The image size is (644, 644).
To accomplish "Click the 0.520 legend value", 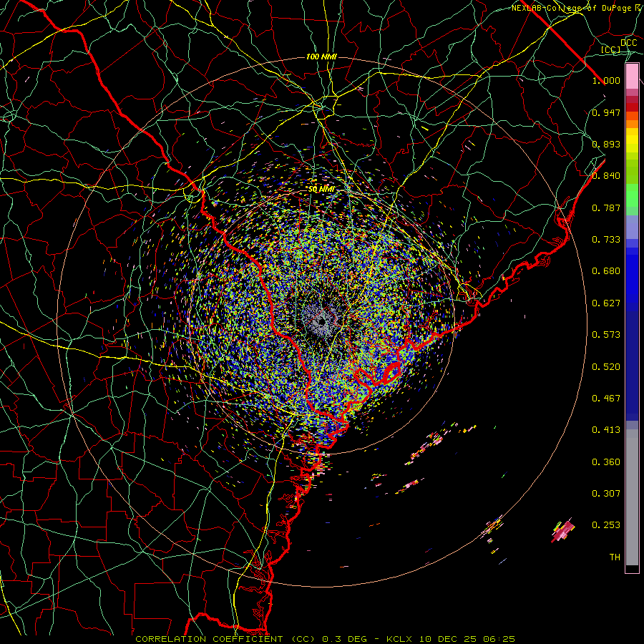I will coord(606,367).
